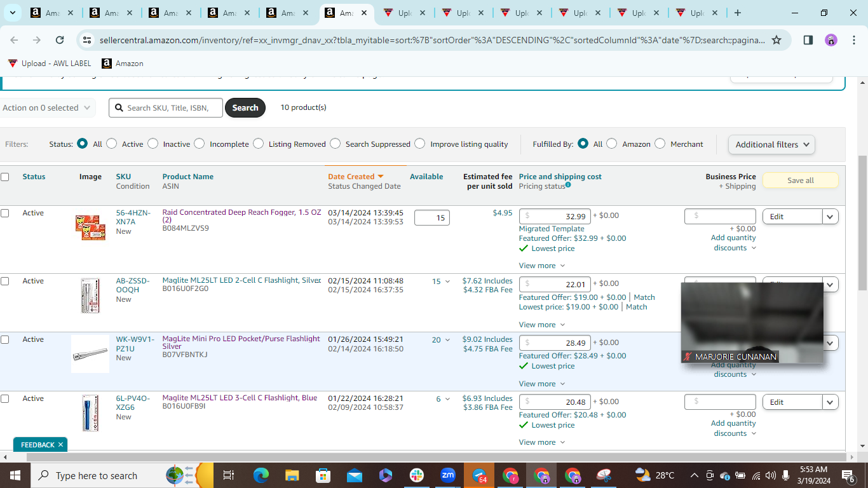The image size is (868, 488).
Task: Expand View more under the $32.99 price
Action: tap(542, 266)
